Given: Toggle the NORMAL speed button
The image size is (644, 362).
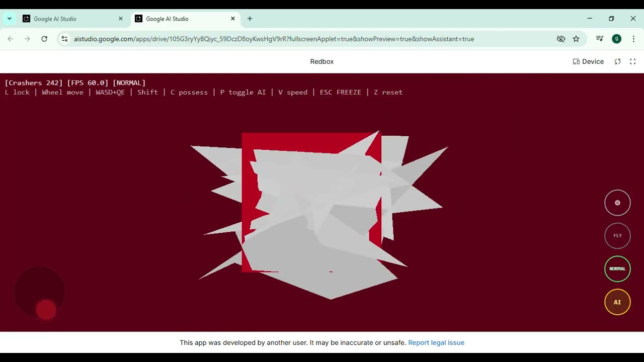Looking at the screenshot, I should pyautogui.click(x=617, y=269).
